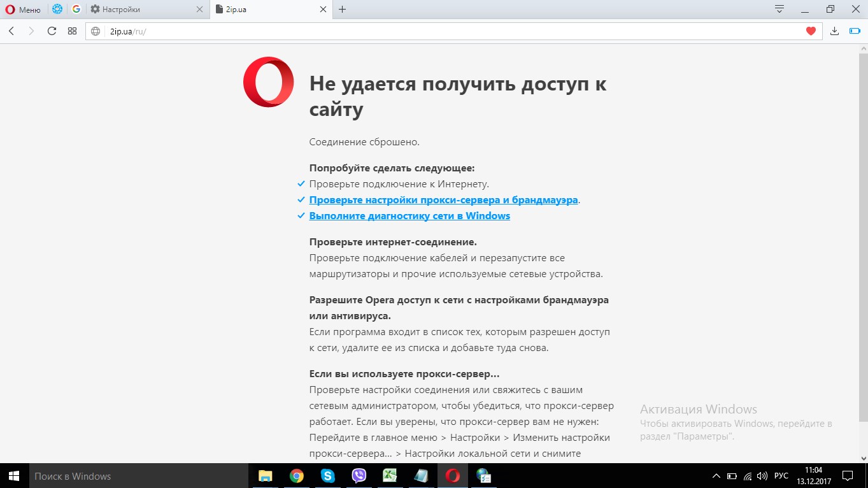Click the large Opera logo on error page

click(268, 82)
